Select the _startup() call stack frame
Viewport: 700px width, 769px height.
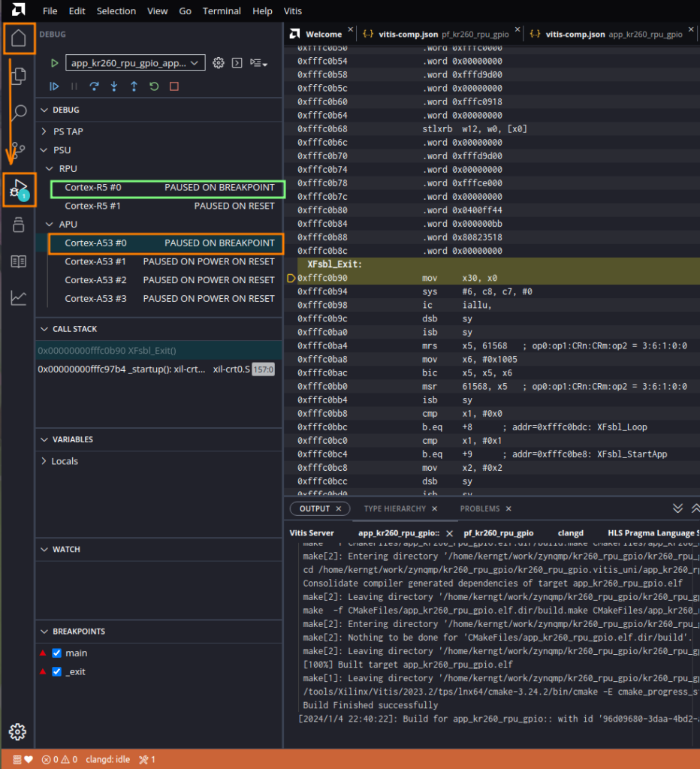coord(159,369)
